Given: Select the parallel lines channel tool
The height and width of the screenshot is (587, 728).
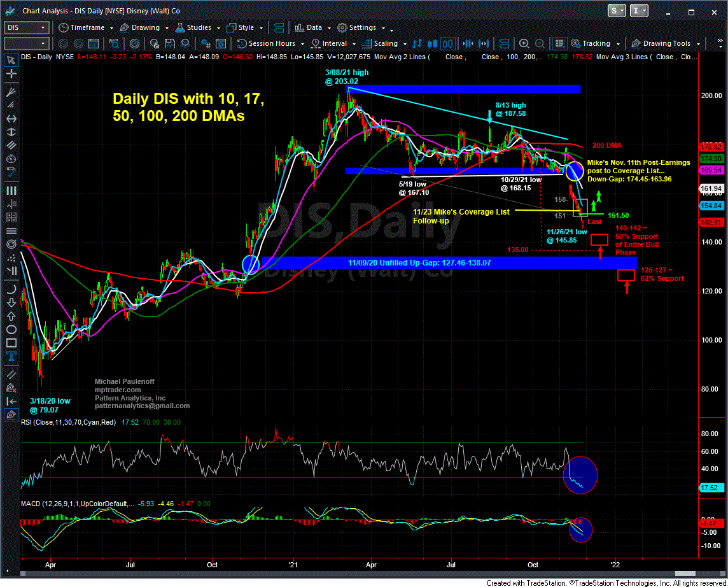Looking at the screenshot, I should [11, 145].
